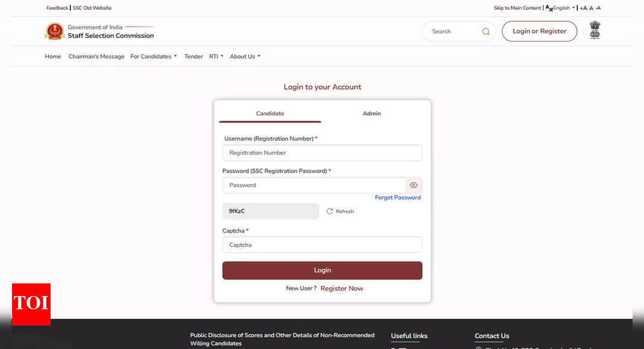Refresh the captcha code
Image resolution: width=644 pixels, height=349 pixels.
[x=340, y=211]
